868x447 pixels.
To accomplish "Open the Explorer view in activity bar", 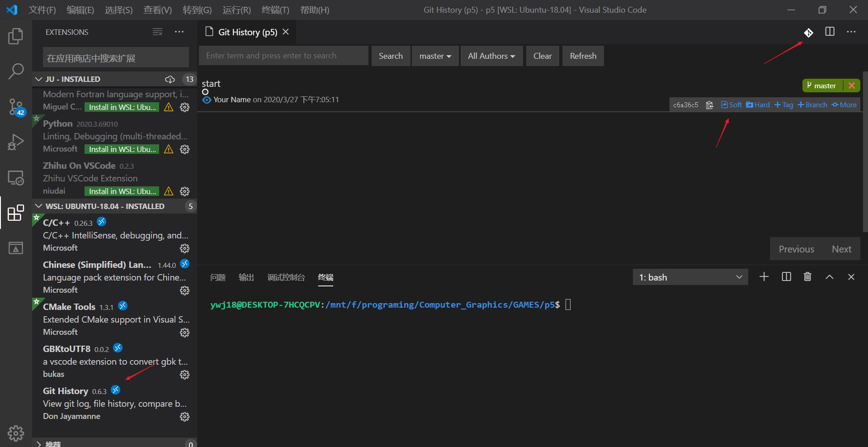I will tap(16, 36).
